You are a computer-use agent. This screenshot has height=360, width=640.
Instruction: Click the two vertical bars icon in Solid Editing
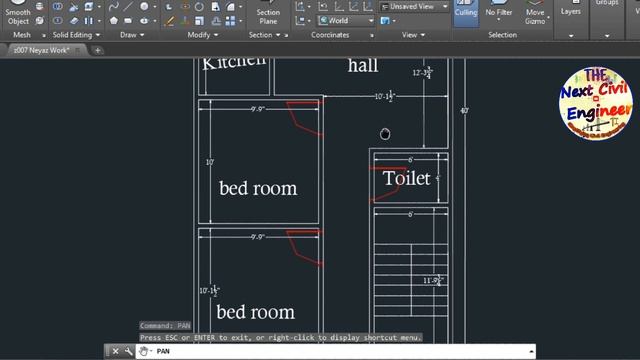click(88, 20)
